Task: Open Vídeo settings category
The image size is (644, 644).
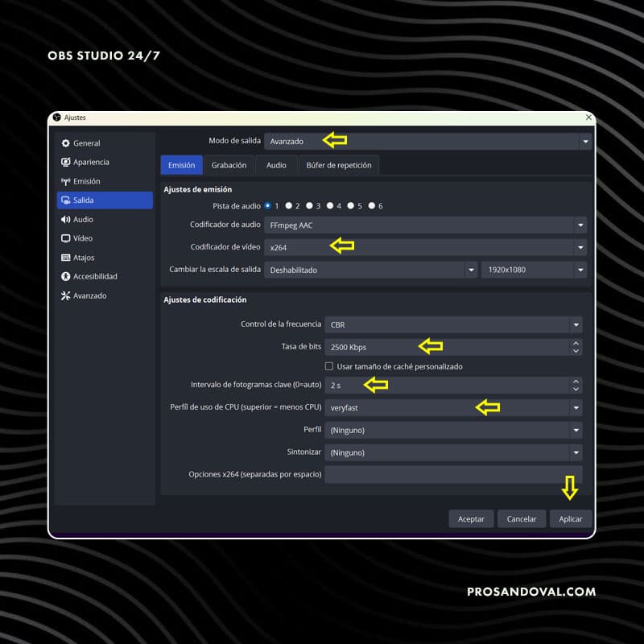Action: [x=105, y=238]
